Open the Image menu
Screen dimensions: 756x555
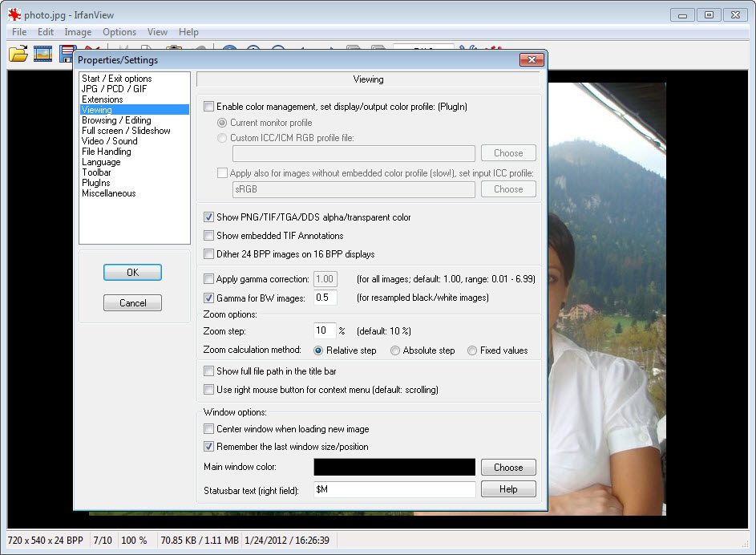[78, 32]
